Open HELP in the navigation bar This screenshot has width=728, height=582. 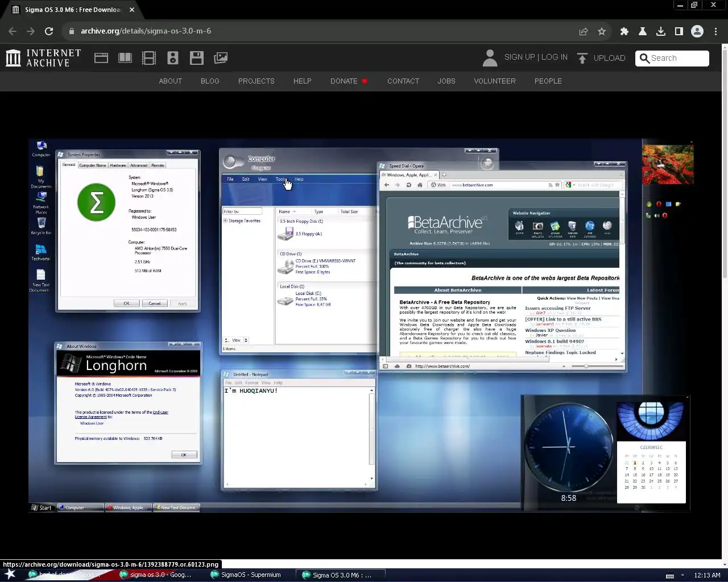tap(303, 81)
